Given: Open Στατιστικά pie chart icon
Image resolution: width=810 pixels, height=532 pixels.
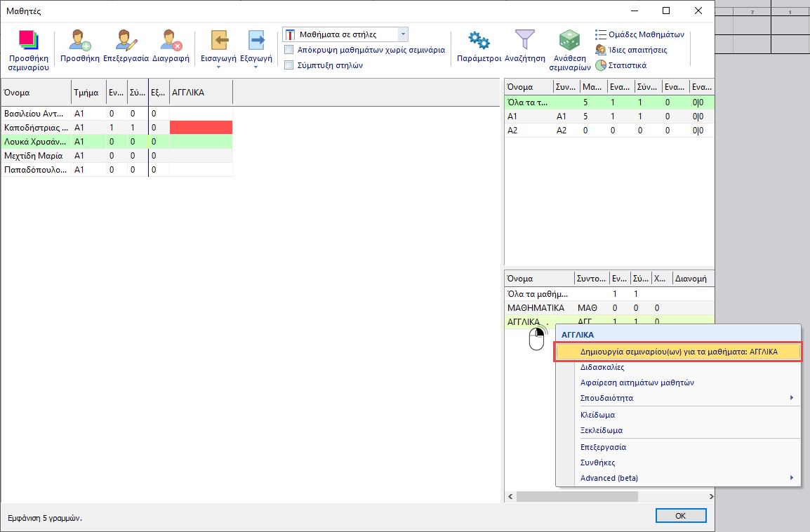Looking at the screenshot, I should [x=602, y=65].
